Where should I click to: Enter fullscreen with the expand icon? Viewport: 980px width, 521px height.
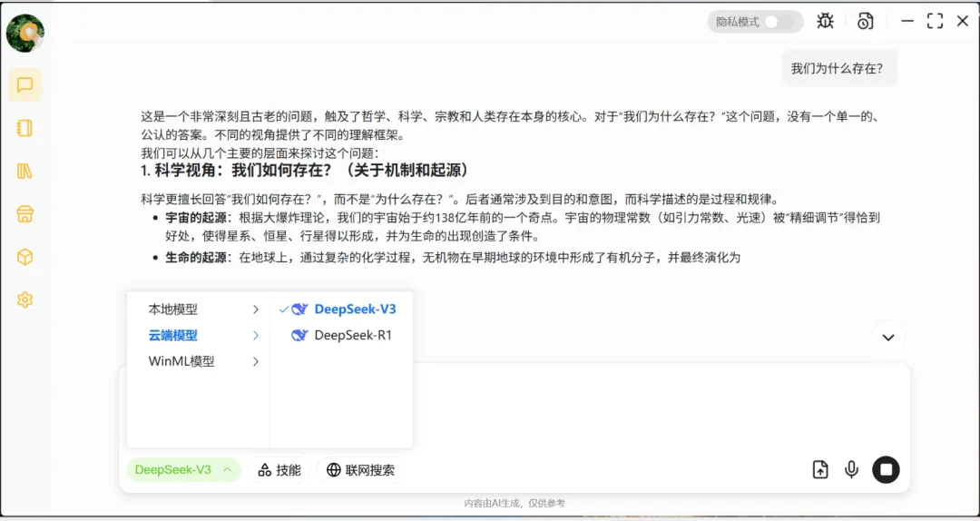coord(935,21)
